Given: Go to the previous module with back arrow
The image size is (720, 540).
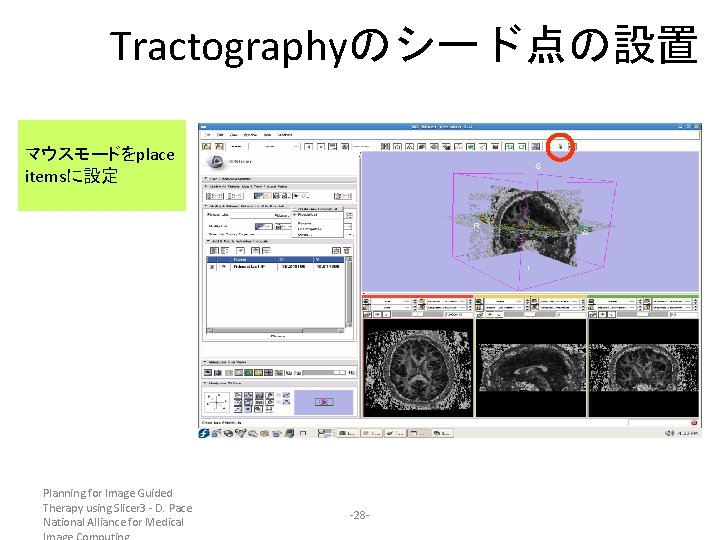Looking at the screenshot, I should click(309, 146).
